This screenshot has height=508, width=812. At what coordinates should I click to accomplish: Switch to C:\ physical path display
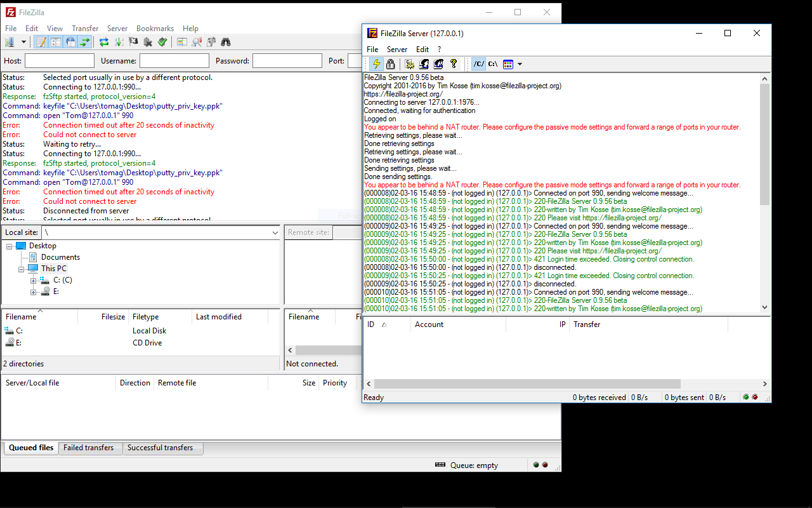click(493, 64)
